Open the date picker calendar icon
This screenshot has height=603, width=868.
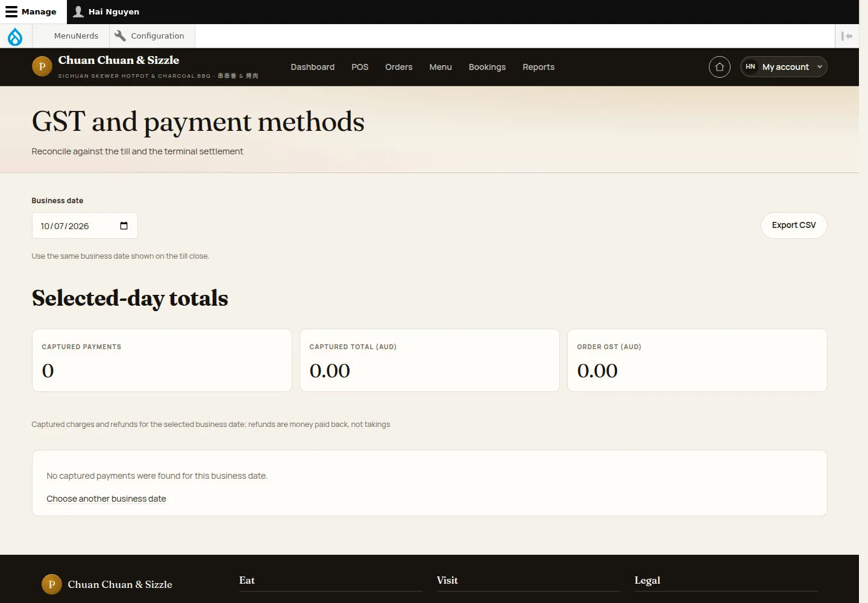pyautogui.click(x=124, y=226)
